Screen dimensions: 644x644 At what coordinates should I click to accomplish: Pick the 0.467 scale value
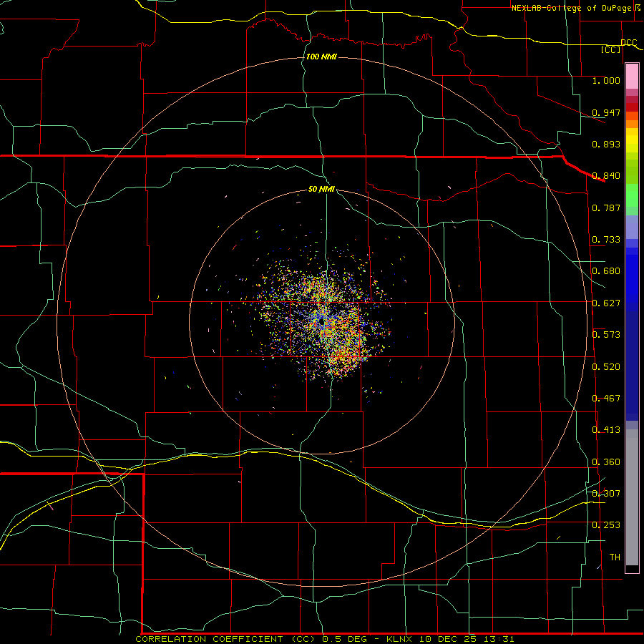click(x=606, y=399)
